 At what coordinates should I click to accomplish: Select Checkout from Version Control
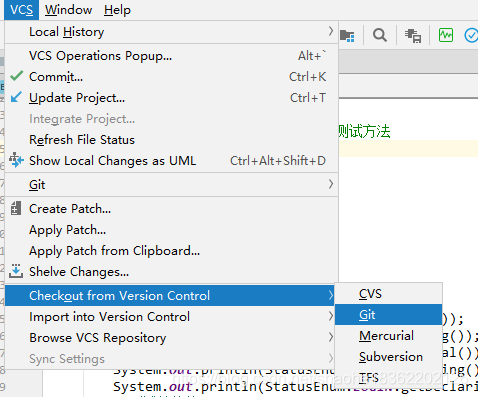click(x=169, y=296)
